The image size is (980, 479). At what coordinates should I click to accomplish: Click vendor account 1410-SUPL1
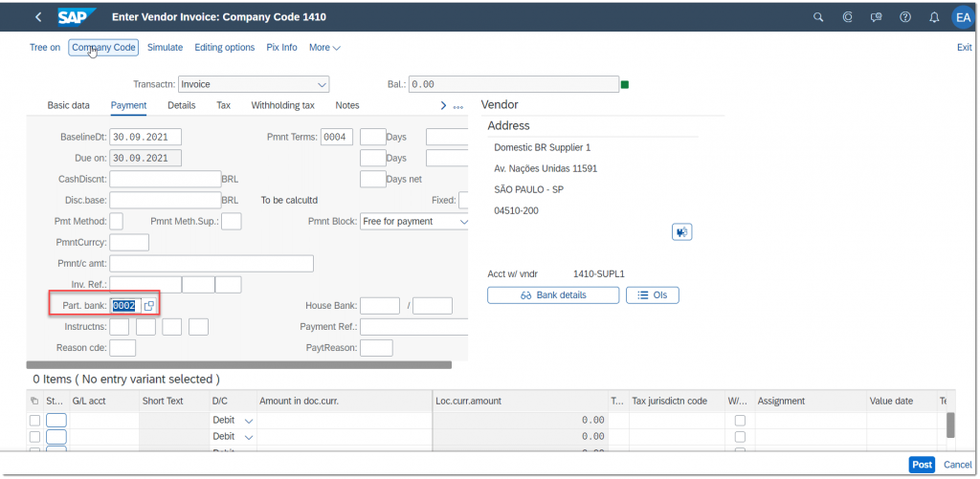(599, 273)
